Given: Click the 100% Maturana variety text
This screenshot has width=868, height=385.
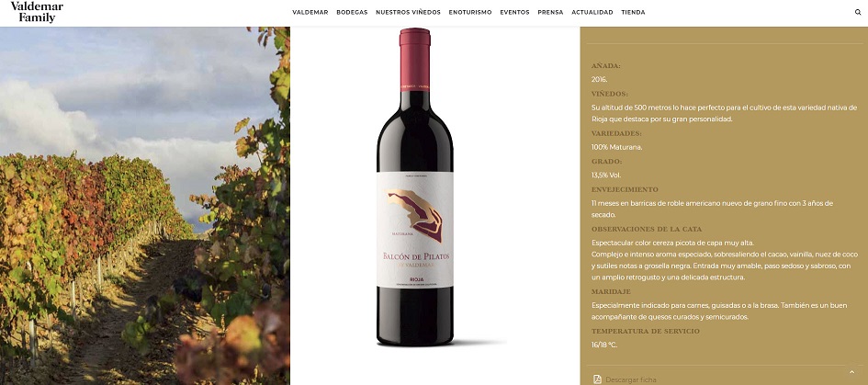Looking at the screenshot, I should tap(616, 147).
